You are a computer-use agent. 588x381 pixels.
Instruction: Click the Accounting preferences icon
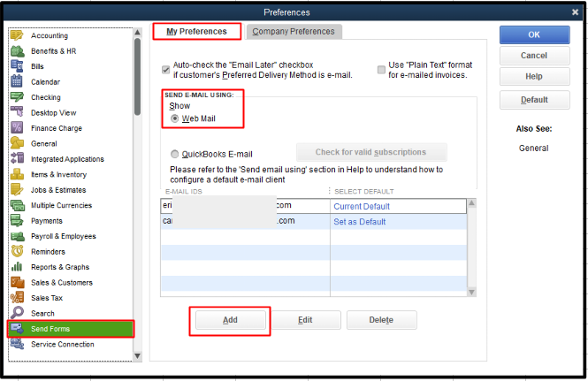coord(17,35)
